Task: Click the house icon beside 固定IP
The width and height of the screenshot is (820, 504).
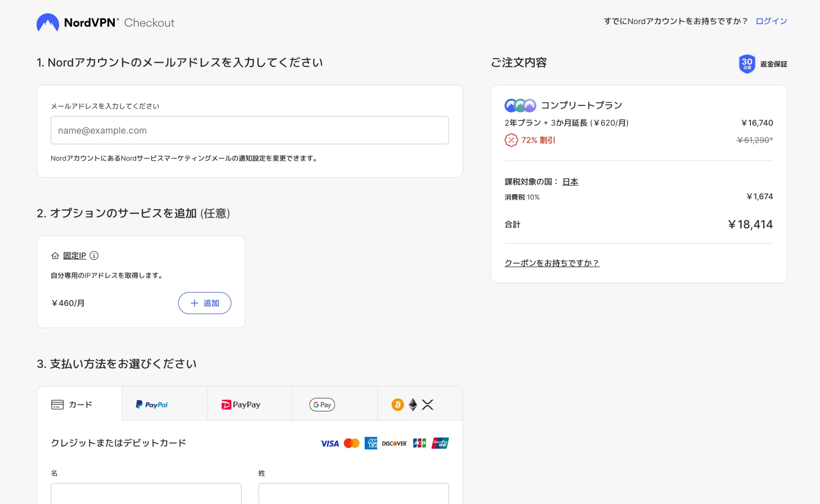Action: (x=55, y=256)
